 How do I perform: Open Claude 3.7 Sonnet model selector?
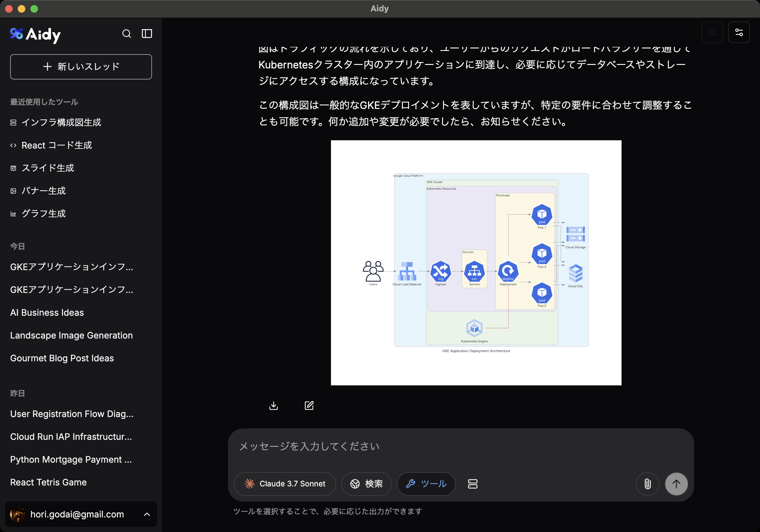click(x=285, y=484)
